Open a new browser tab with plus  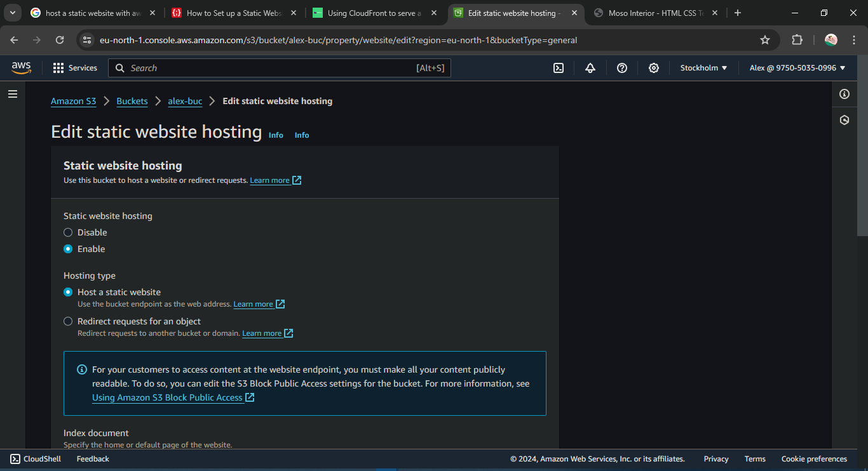click(x=738, y=13)
